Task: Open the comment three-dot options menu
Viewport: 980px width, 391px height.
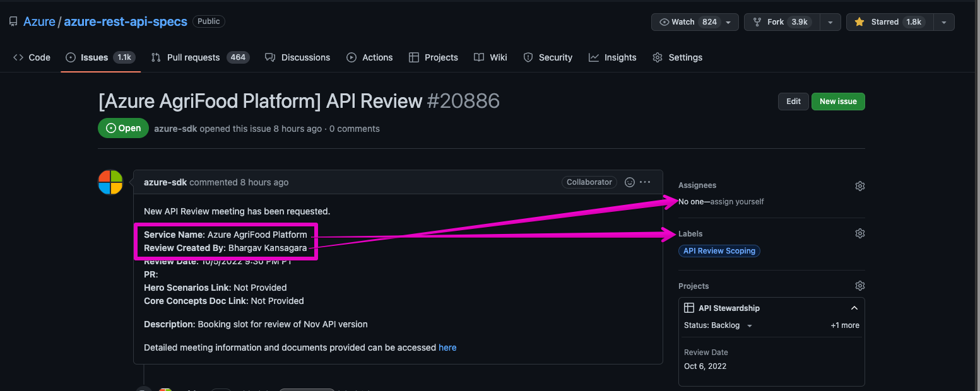Action: [645, 182]
